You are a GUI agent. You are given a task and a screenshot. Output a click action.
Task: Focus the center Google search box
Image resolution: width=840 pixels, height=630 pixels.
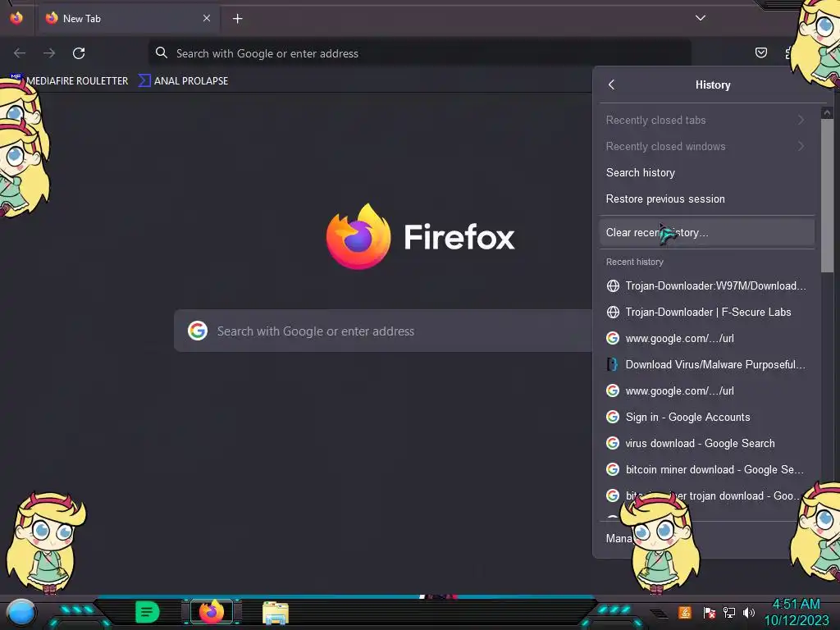382,331
